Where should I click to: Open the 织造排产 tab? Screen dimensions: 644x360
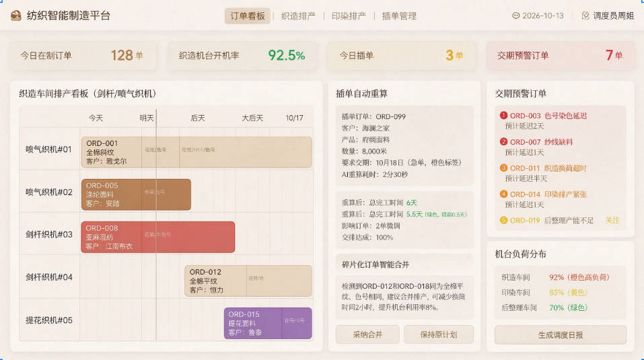point(298,16)
